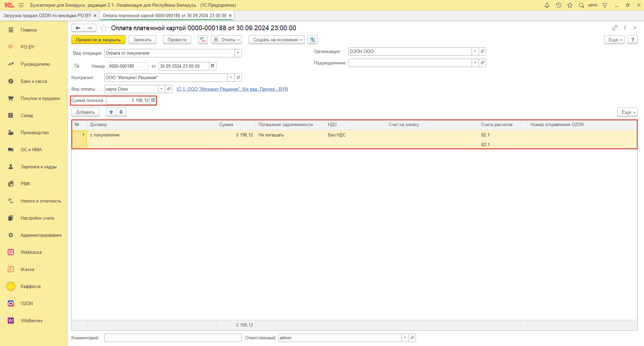Open date calendar picker icon

click(x=213, y=66)
